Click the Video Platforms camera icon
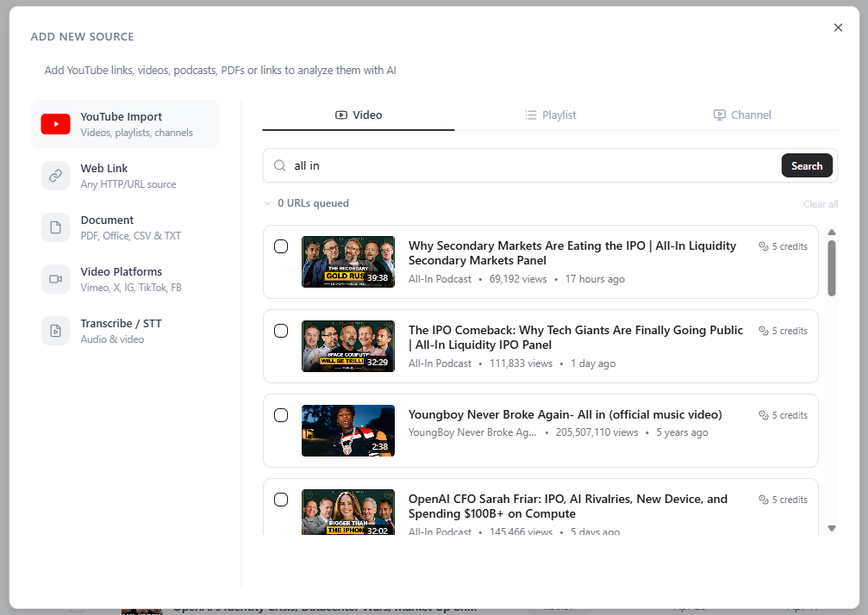The width and height of the screenshot is (868, 615). tap(55, 279)
